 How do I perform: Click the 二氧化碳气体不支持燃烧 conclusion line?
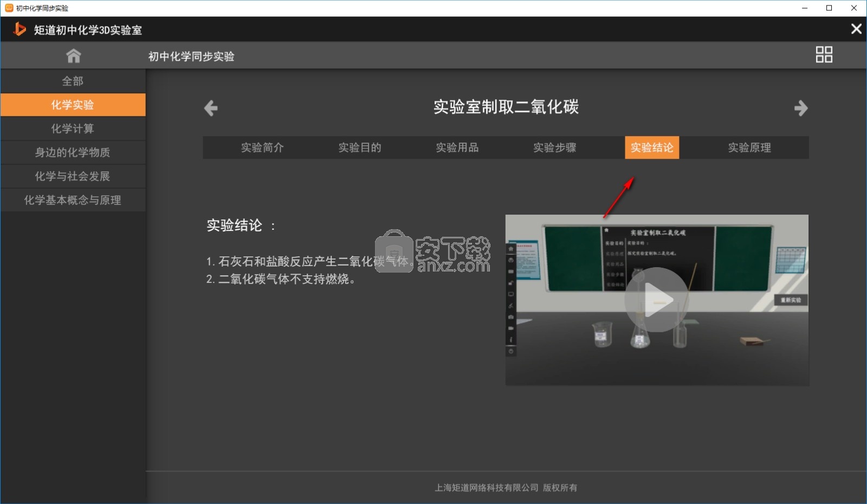point(281,279)
